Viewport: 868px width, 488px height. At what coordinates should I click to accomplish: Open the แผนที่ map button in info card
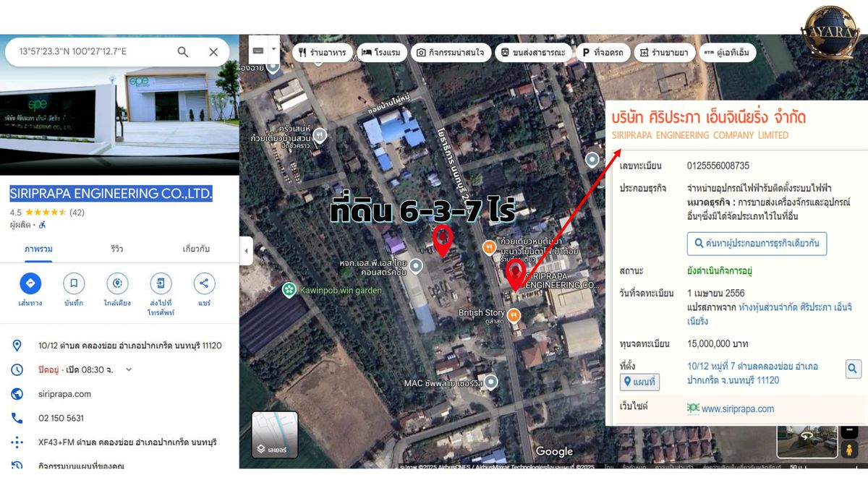click(x=639, y=381)
